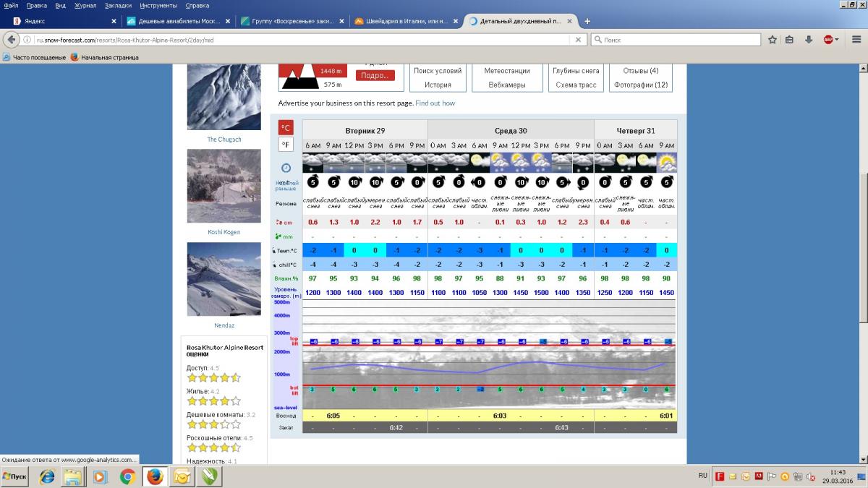Open the Глубины снега link
The image size is (868, 488).
pos(576,71)
